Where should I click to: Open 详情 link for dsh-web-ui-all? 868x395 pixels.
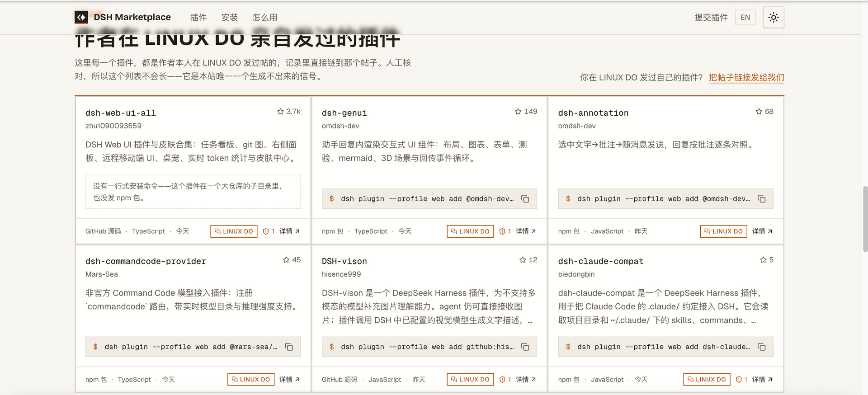point(289,231)
